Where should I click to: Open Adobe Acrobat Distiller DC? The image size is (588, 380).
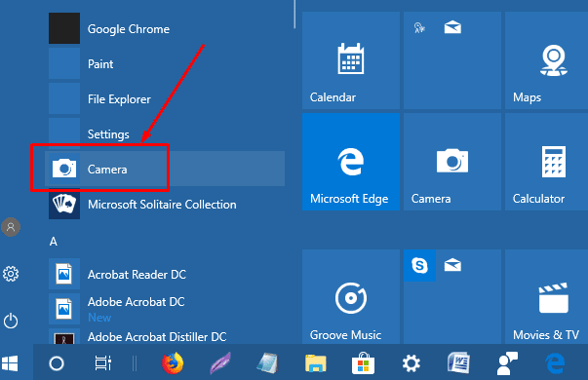[165, 336]
